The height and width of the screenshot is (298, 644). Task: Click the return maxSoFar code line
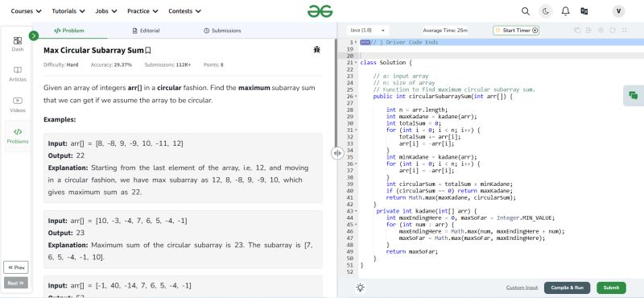[x=412, y=251]
